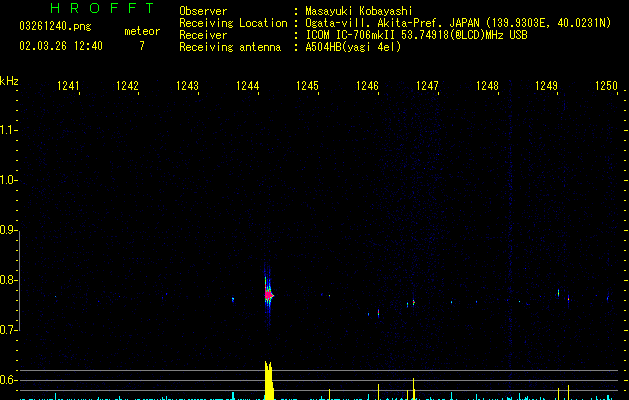Click the 1246 time axis marker

pos(367,86)
